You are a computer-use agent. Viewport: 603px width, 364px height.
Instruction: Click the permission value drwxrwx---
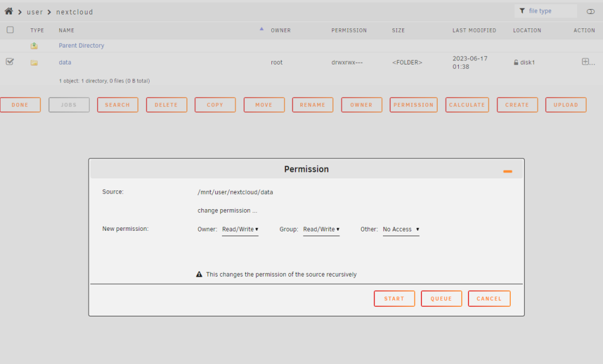pyautogui.click(x=347, y=62)
